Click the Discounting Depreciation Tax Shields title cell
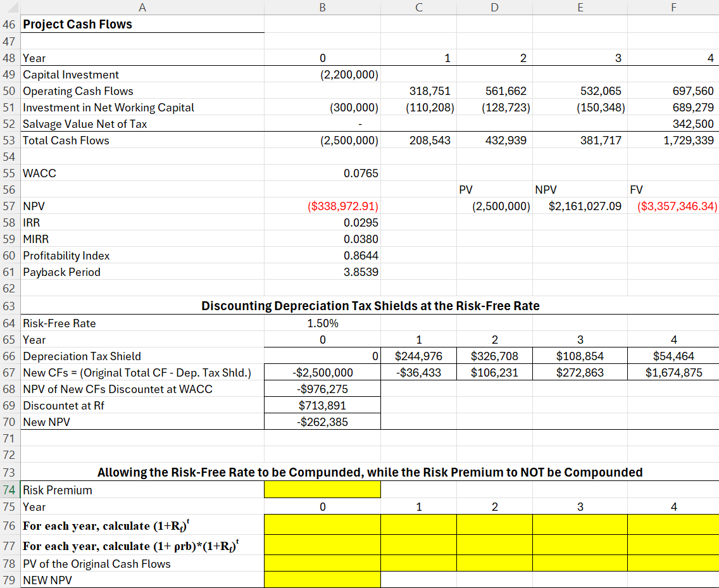The image size is (719, 588). 370,306
